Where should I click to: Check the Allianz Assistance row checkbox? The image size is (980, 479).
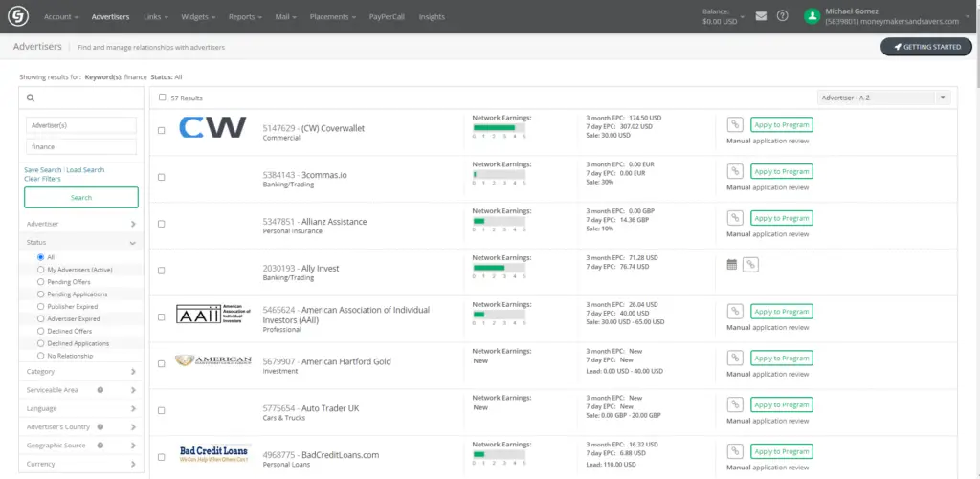tap(161, 224)
